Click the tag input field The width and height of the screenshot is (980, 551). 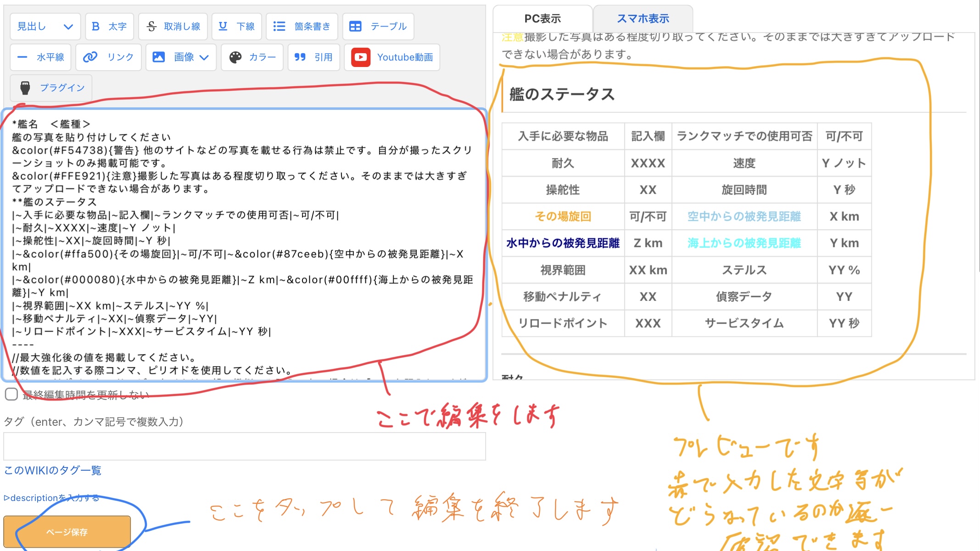pyautogui.click(x=244, y=446)
